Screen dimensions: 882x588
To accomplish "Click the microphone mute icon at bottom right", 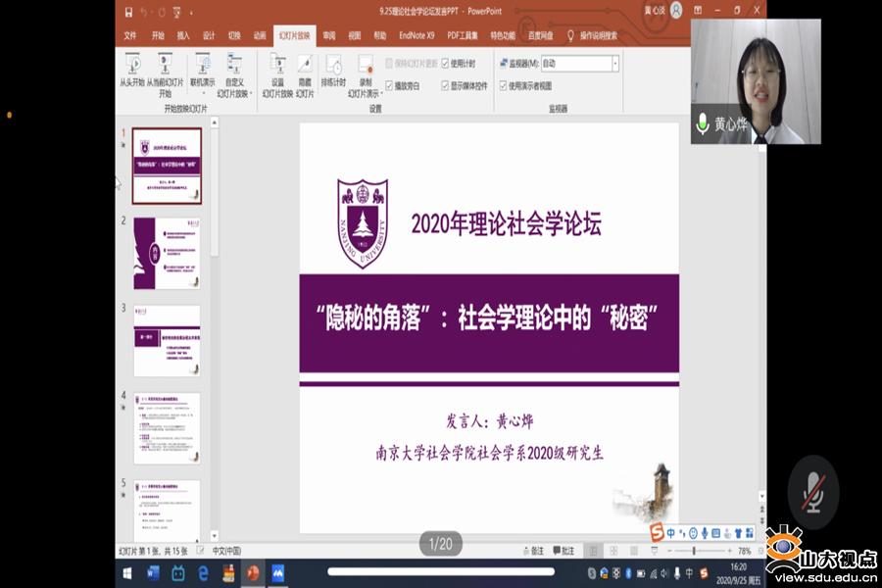I will 812,492.
